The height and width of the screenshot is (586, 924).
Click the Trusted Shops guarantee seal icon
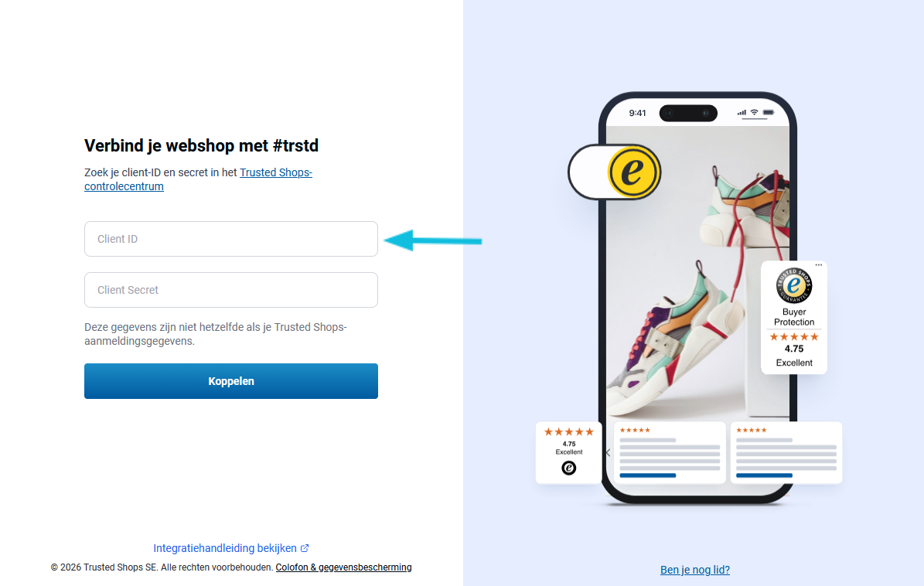(794, 285)
